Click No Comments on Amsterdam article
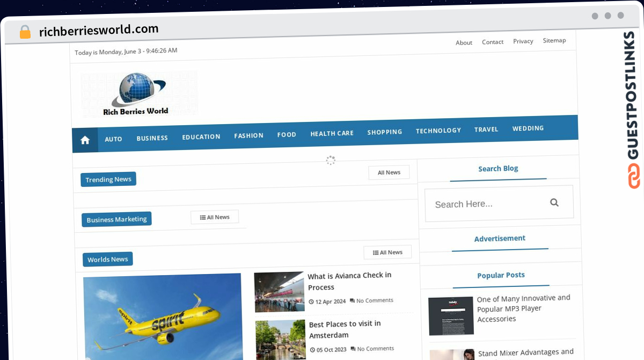The width and height of the screenshot is (644, 360). pos(372,349)
